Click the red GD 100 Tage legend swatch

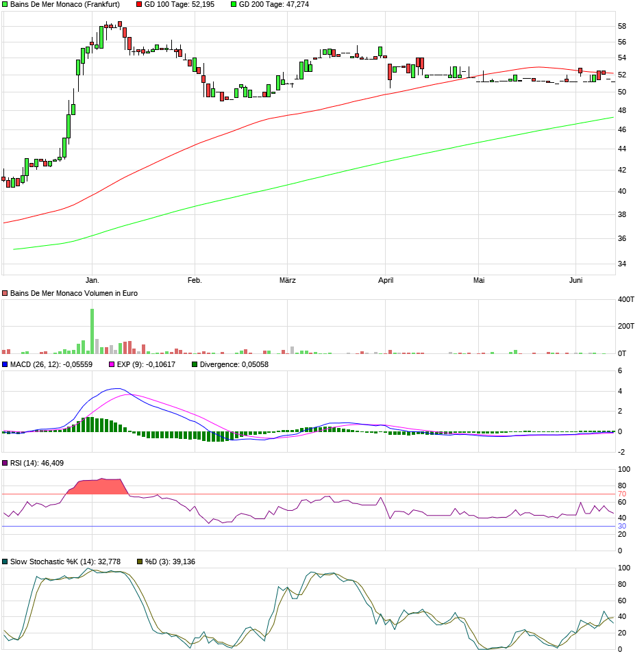coord(139,4)
